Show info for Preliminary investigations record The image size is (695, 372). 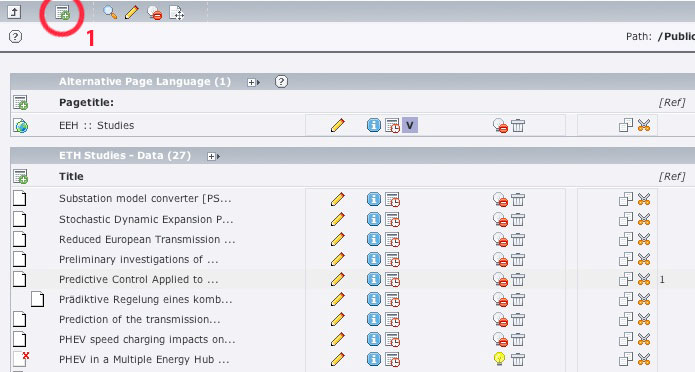pyautogui.click(x=374, y=259)
